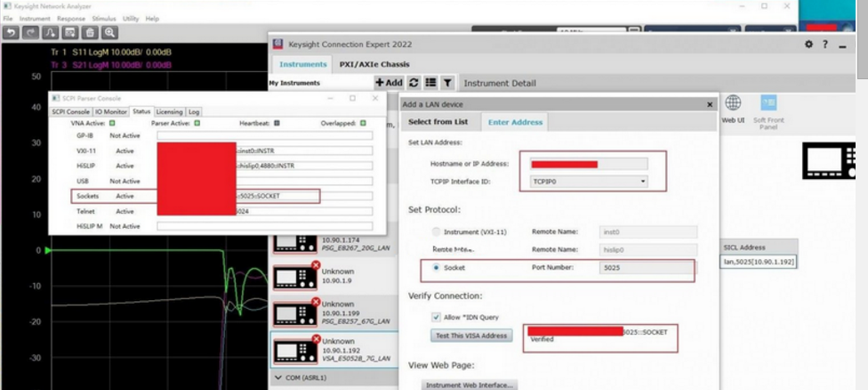The height and width of the screenshot is (390, 868).
Task: Click the Tr 1 S11 LogM trace label
Action: coord(111,52)
